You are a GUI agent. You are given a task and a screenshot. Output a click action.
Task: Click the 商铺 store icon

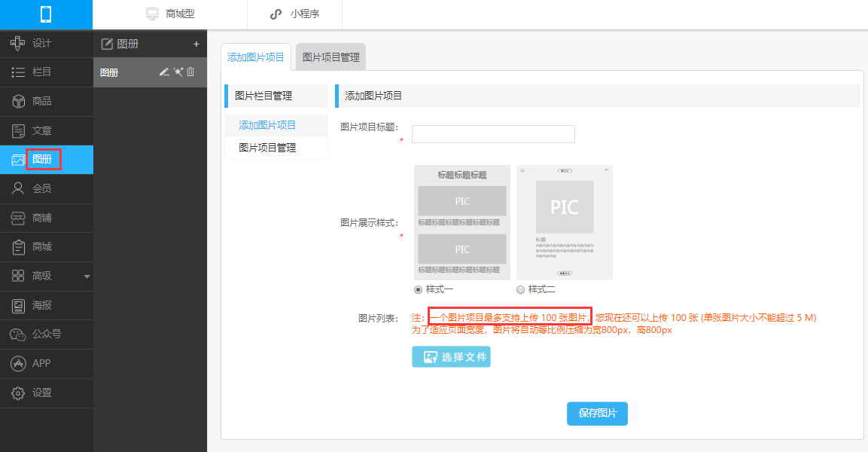pos(18,218)
